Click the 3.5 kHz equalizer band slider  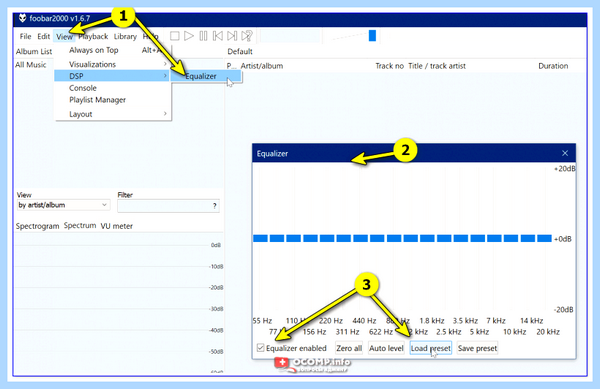[x=461, y=238]
